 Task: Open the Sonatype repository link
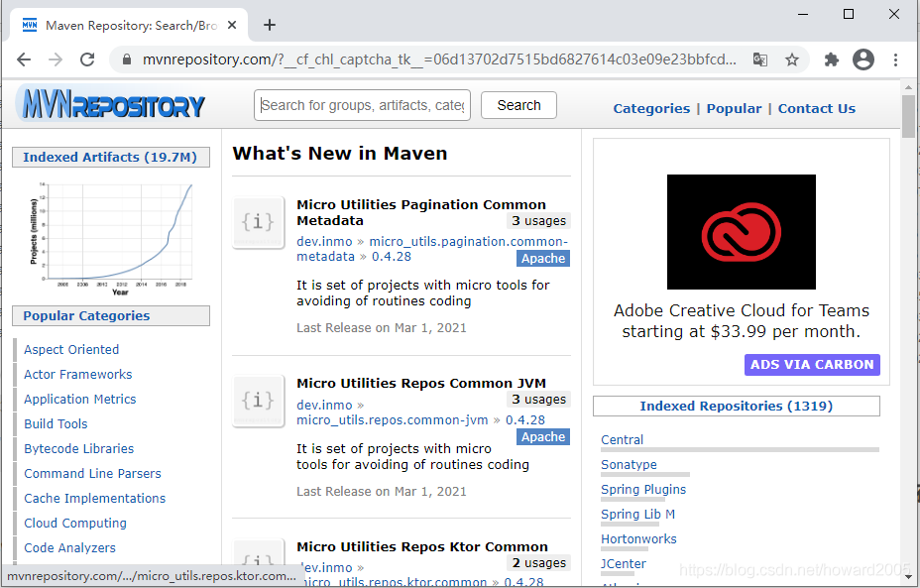(x=629, y=464)
